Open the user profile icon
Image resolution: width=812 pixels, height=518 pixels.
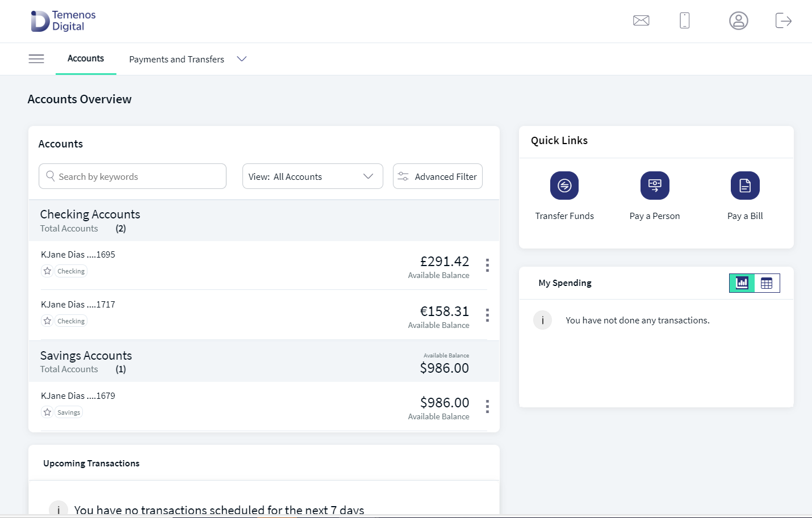pos(739,21)
